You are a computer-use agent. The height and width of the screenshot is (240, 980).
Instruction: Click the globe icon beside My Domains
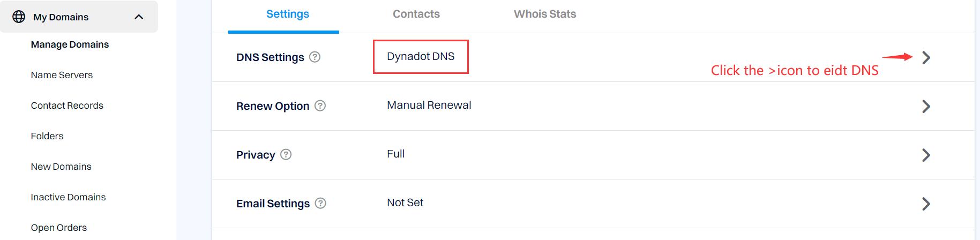click(x=19, y=17)
